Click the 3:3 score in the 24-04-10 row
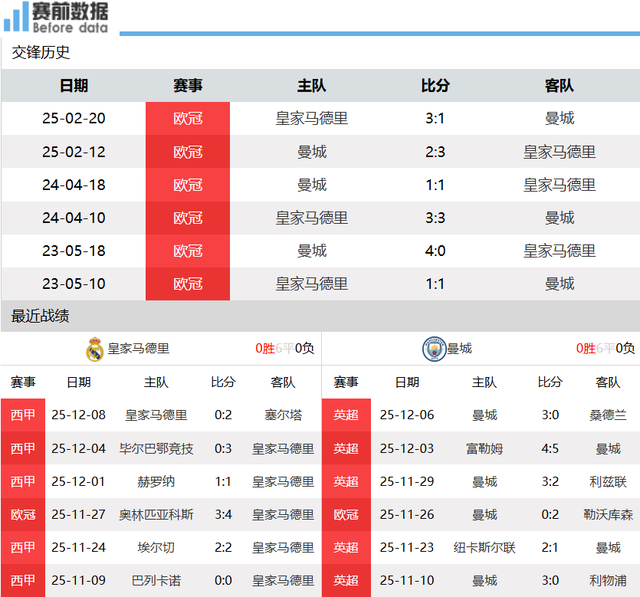This screenshot has width=640, height=597. 435,218
